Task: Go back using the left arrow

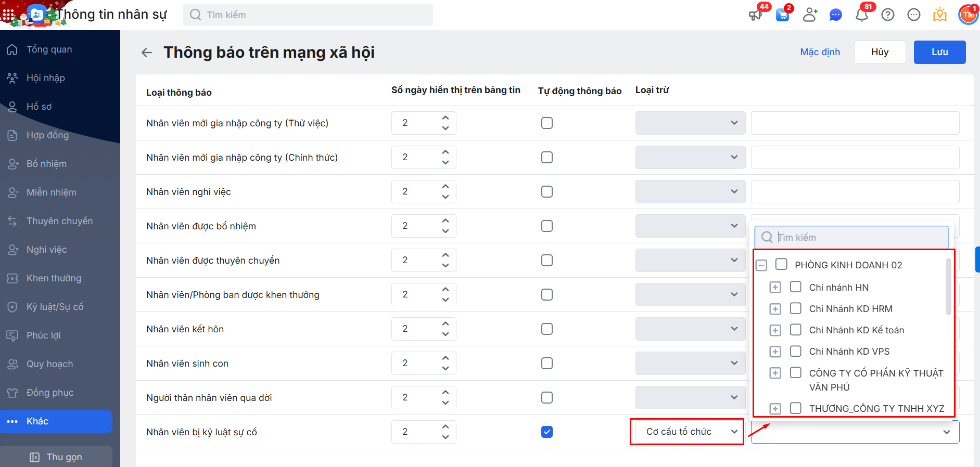Action: [x=147, y=53]
